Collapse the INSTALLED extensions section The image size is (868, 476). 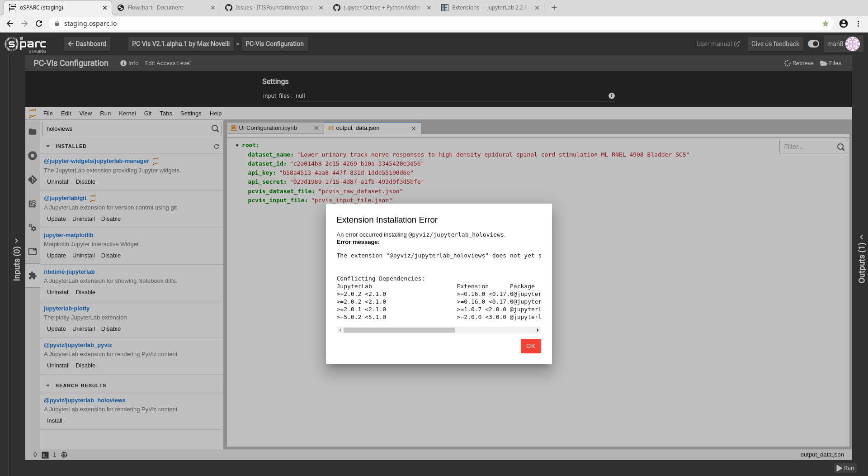pyautogui.click(x=48, y=146)
